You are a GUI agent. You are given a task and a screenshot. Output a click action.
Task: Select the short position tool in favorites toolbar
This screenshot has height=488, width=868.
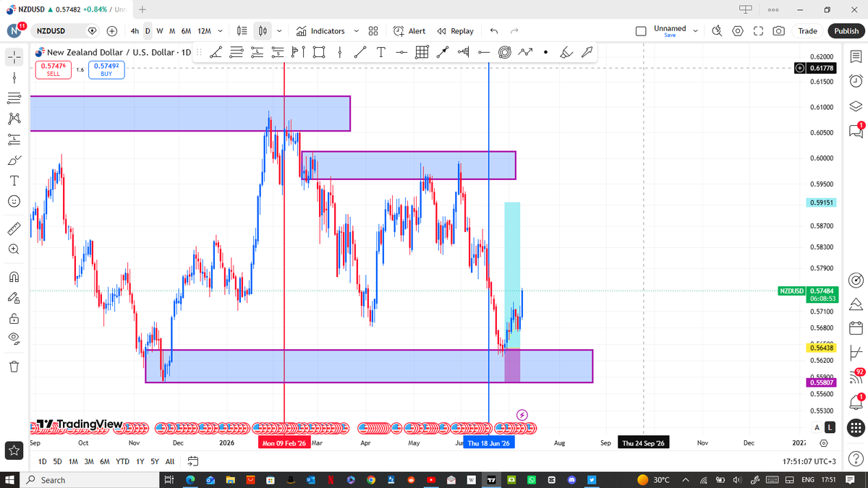click(x=278, y=52)
